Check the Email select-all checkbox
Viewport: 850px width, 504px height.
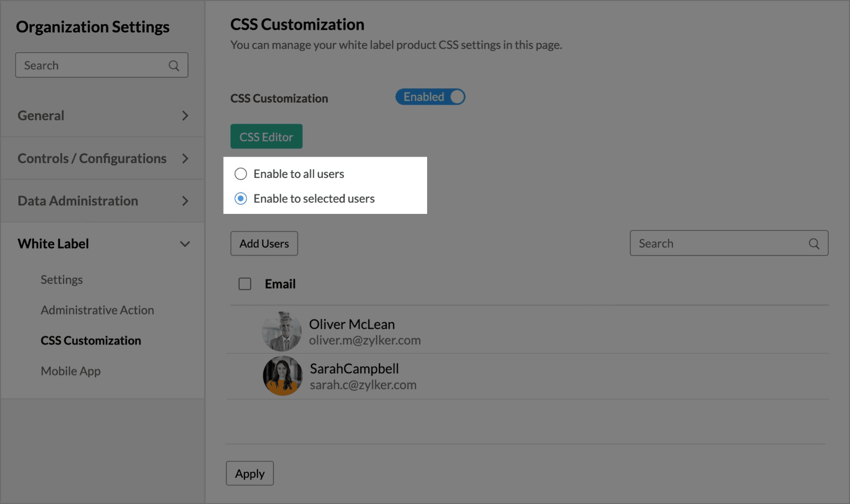245,284
